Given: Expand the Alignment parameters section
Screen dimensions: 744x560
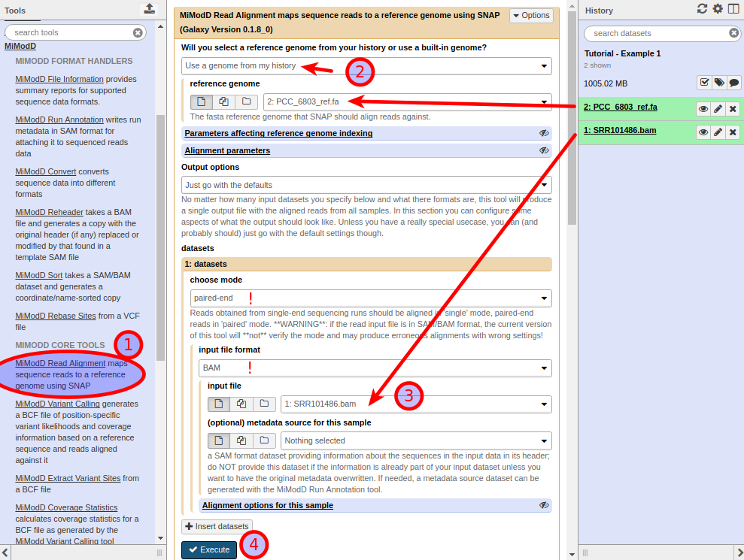Looking at the screenshot, I should (x=227, y=150).
